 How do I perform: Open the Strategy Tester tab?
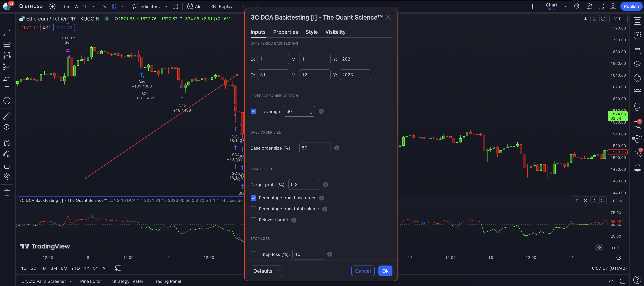coord(128,281)
